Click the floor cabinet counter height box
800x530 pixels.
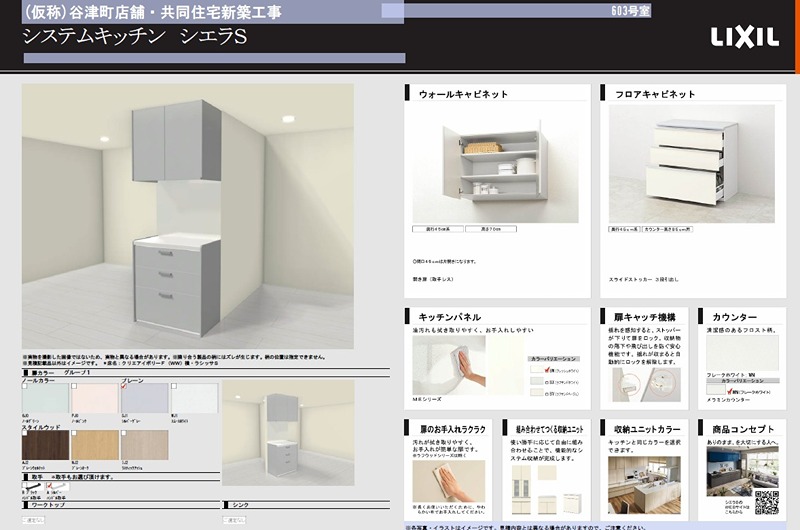667,229
